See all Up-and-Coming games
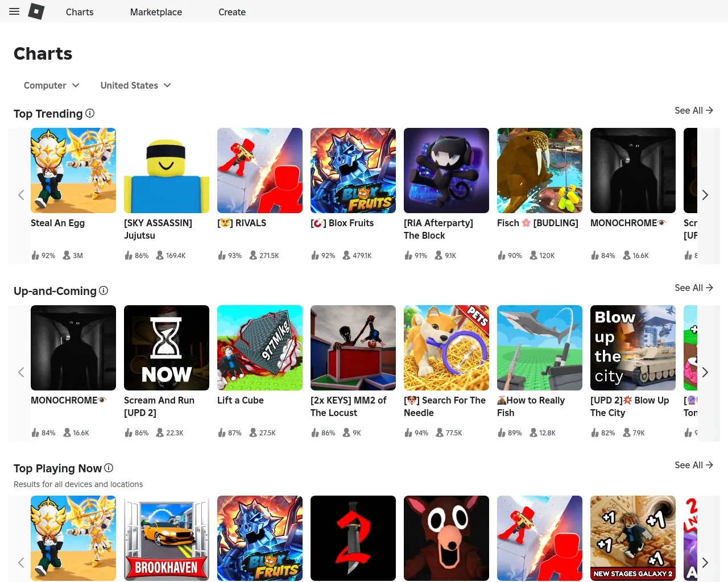This screenshot has height=582, width=728. [x=694, y=288]
